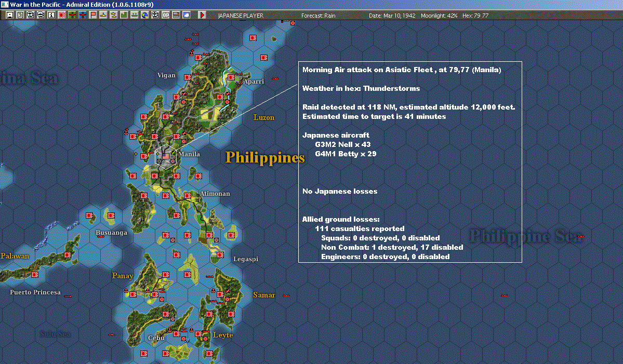
Task: Click the gray ship task force icon
Action: tap(134, 15)
